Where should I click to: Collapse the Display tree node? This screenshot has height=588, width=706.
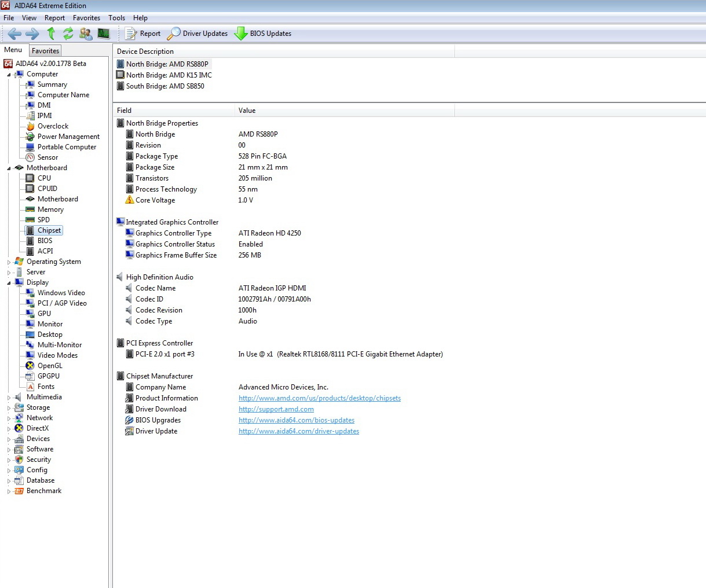(x=9, y=283)
